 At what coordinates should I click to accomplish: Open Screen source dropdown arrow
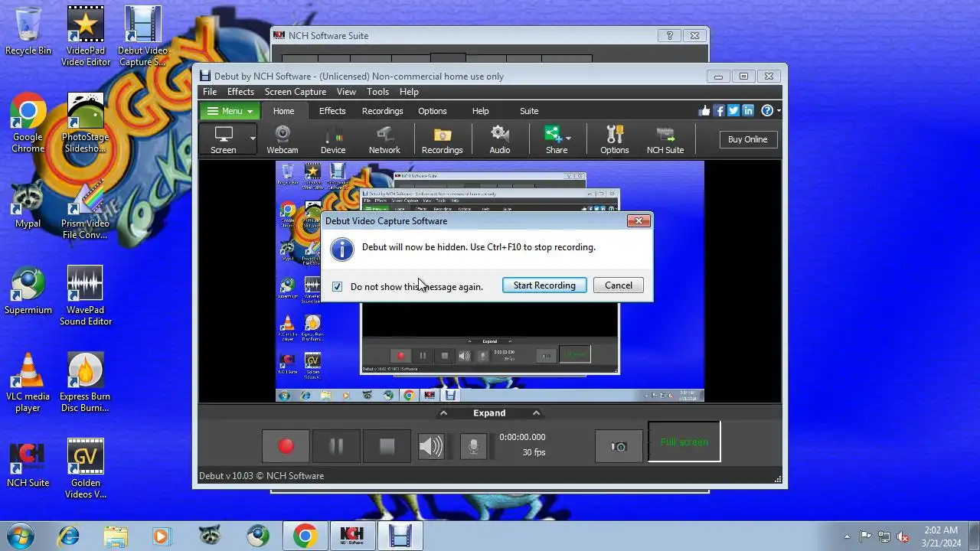click(253, 139)
